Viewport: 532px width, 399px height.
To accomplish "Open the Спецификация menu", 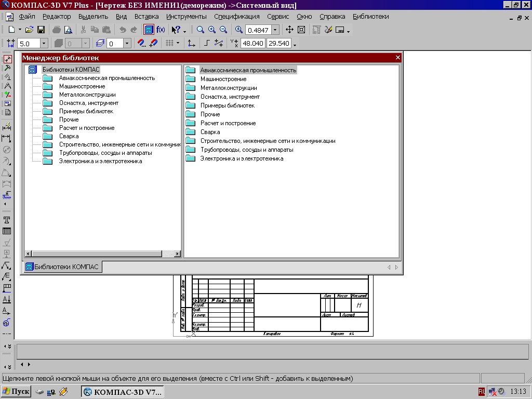I will point(236,17).
